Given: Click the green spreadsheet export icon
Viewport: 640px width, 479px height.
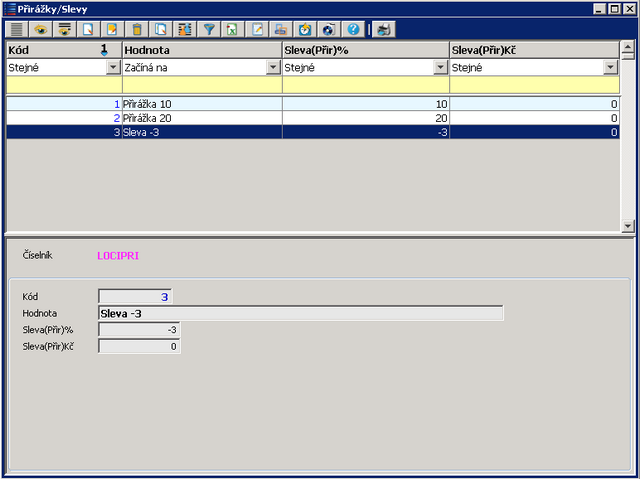Looking at the screenshot, I should tap(232, 29).
